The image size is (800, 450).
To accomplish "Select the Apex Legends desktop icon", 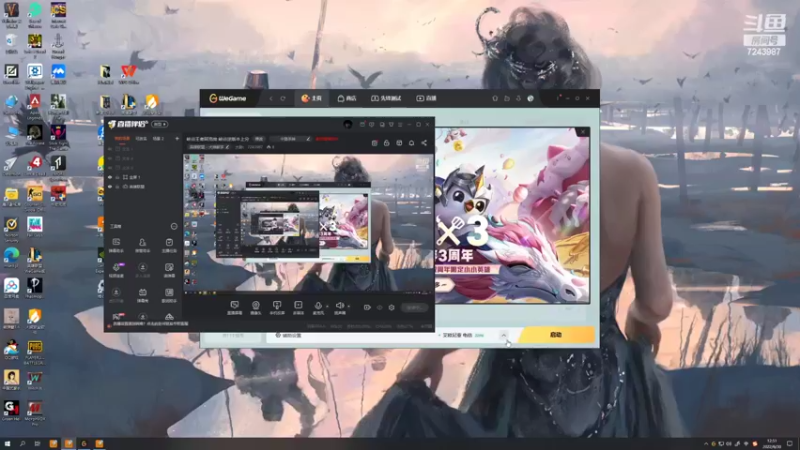I will pos(34,106).
